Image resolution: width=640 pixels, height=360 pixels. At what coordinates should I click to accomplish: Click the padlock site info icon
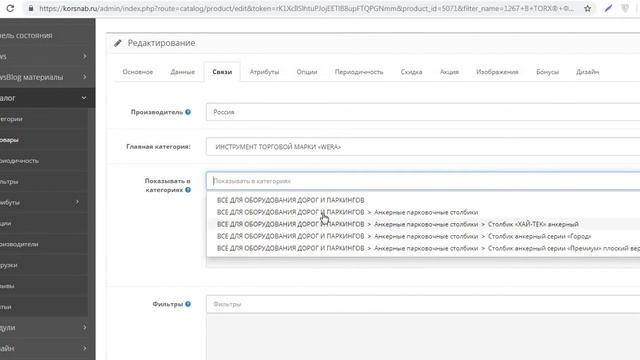click(31, 8)
